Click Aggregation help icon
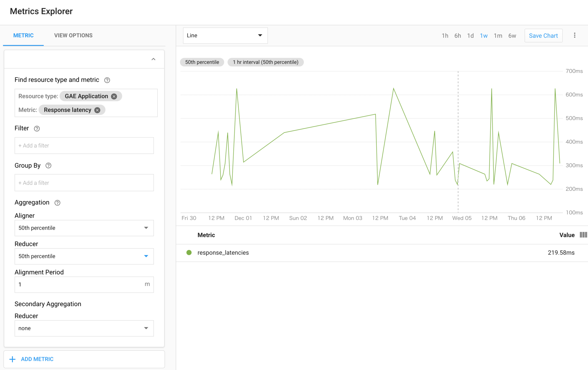 pyautogui.click(x=57, y=203)
